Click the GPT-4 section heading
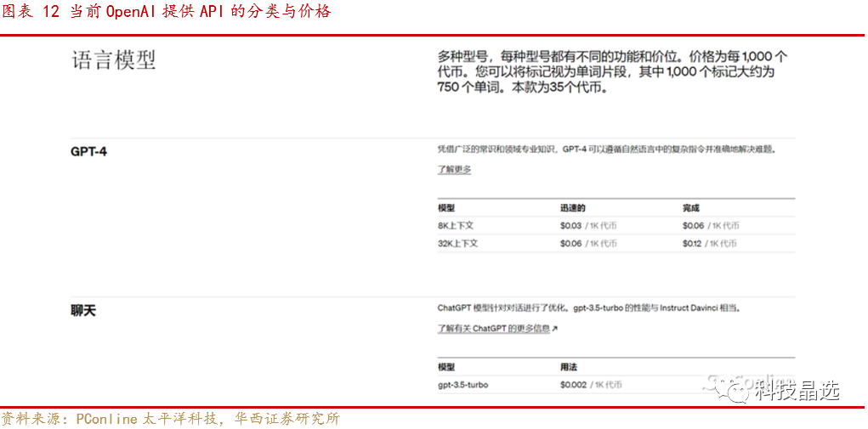 [x=88, y=151]
